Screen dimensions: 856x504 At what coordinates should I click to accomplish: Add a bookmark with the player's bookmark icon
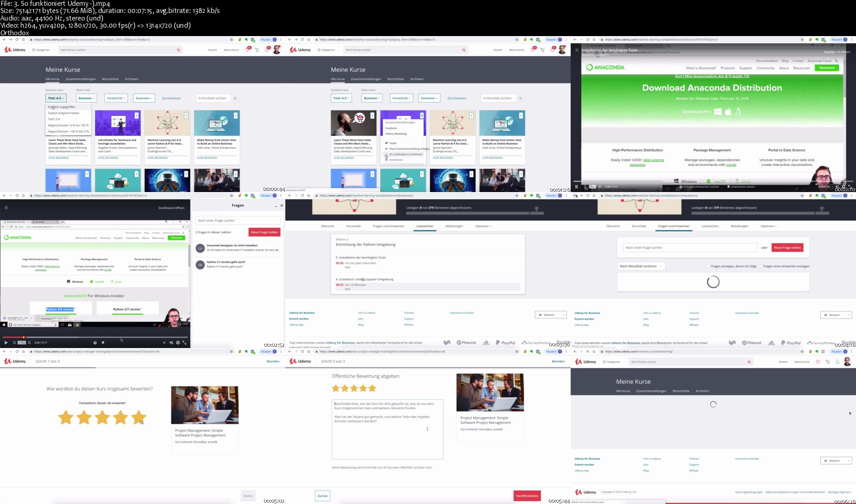[103, 343]
